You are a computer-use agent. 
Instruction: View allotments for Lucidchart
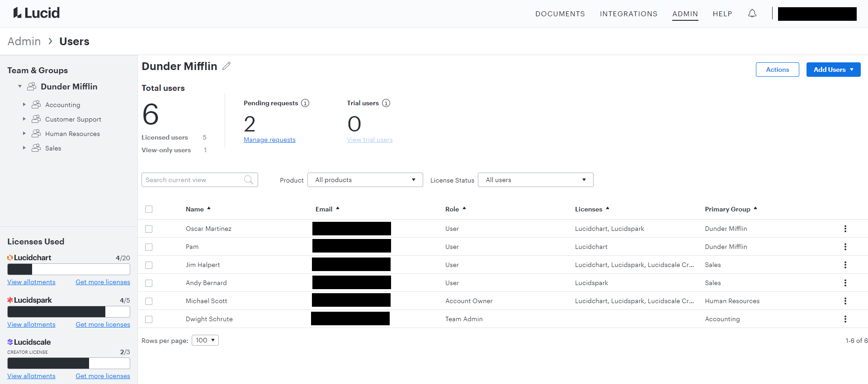[31, 282]
